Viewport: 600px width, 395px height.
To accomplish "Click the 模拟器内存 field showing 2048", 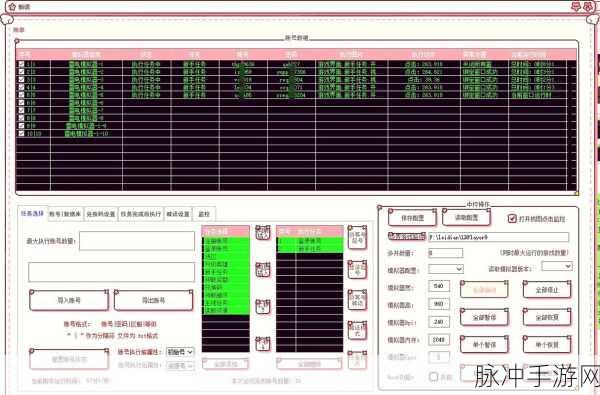I will click(x=439, y=340).
